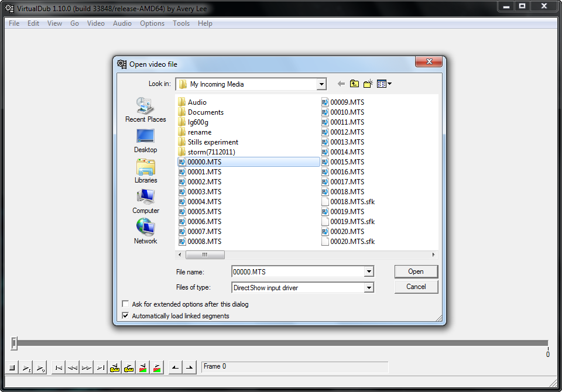
Task: Open Libraries in places bar
Action: click(x=146, y=171)
